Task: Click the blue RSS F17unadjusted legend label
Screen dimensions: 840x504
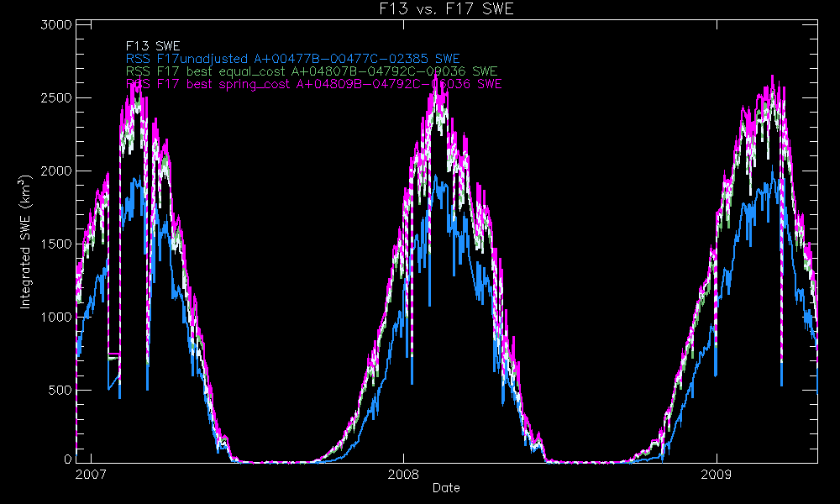Action: pos(292,59)
